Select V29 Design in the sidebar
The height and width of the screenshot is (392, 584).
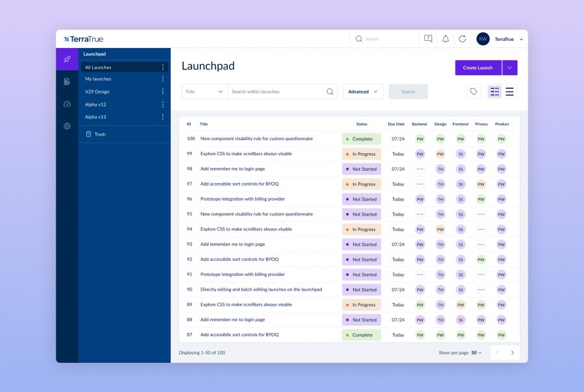[97, 92]
